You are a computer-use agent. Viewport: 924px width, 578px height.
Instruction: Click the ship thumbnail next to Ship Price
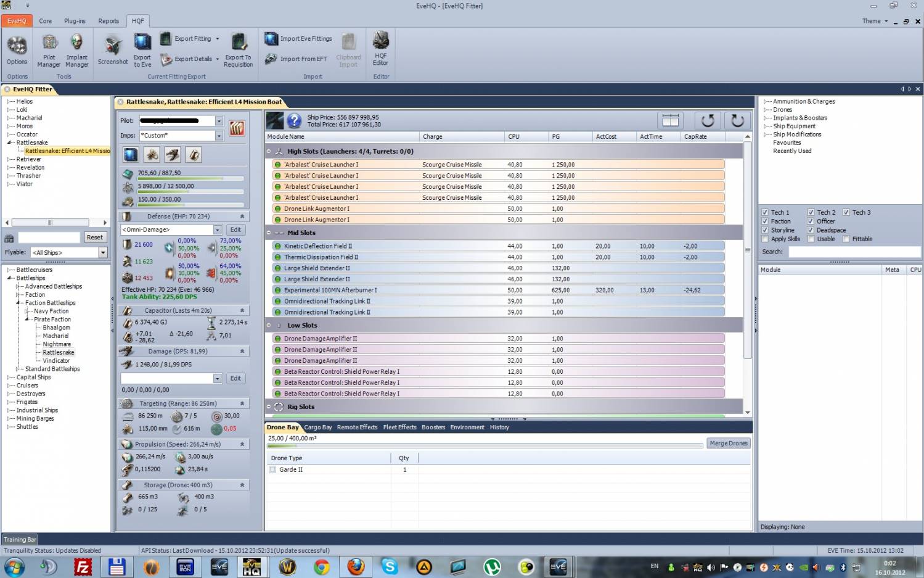click(275, 120)
